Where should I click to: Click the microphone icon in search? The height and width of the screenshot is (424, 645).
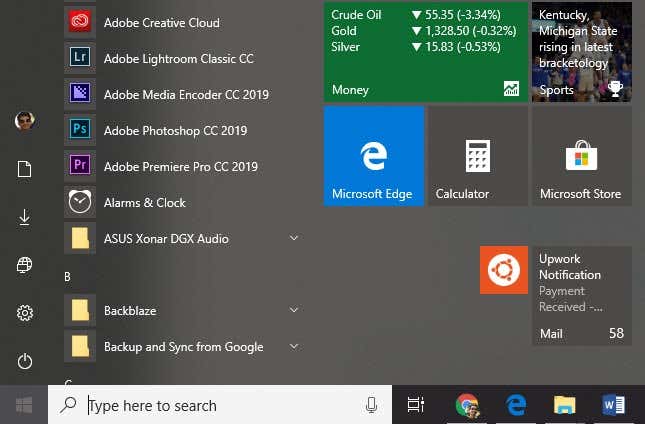point(371,405)
